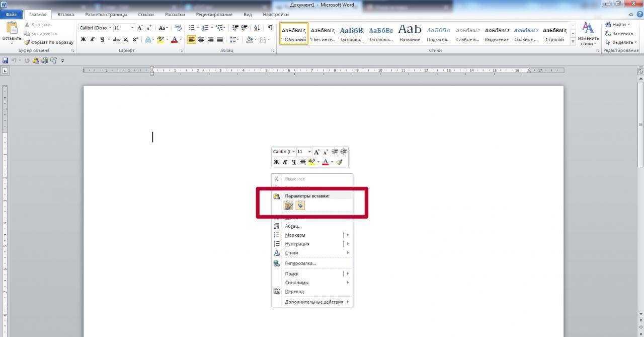The height and width of the screenshot is (337, 644).
Task: Click the clear formatting icon in ribbon
Action: [x=178, y=28]
